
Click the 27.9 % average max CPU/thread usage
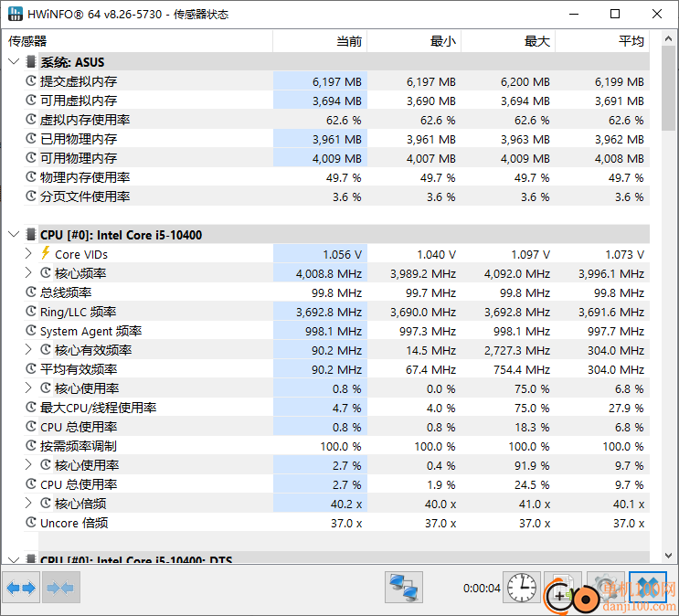click(x=626, y=408)
